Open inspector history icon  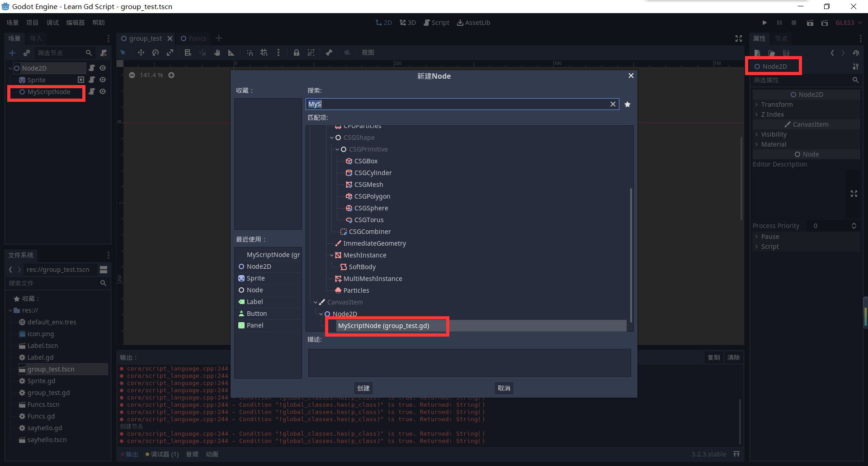856,53
